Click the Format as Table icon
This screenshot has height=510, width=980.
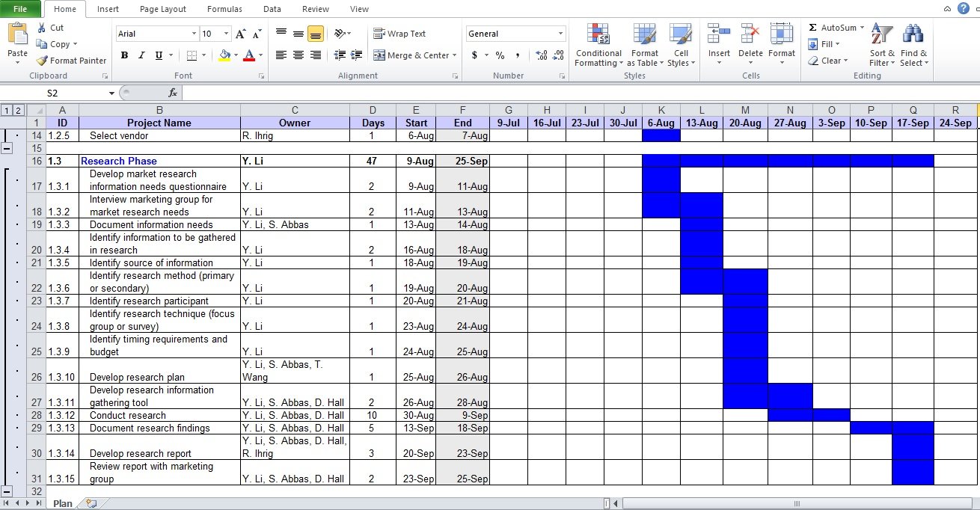(644, 34)
